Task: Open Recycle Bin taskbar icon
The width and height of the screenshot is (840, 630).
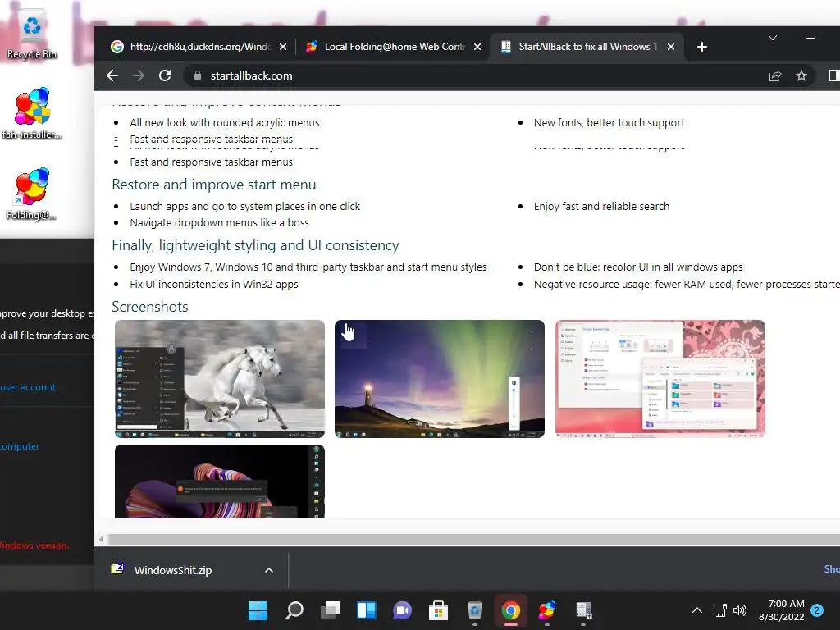Action: click(x=475, y=610)
